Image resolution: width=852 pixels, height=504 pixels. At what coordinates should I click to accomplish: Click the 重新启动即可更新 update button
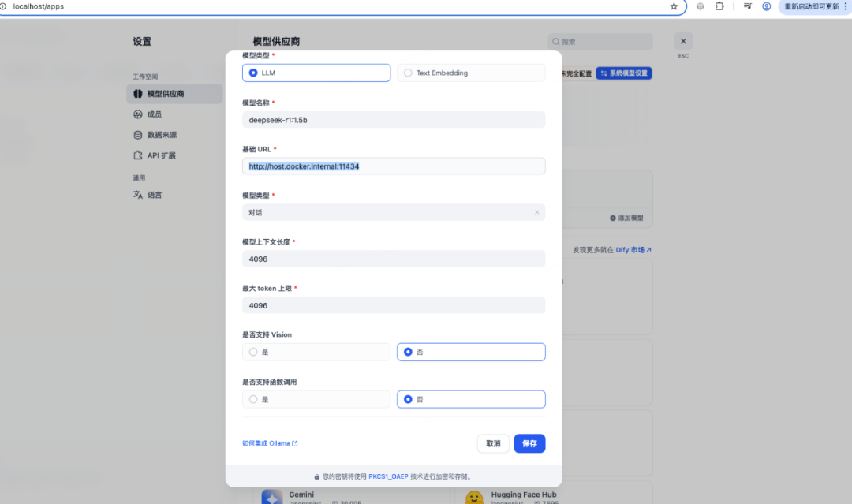[811, 6]
